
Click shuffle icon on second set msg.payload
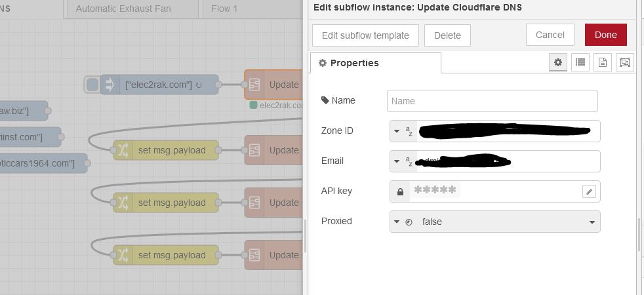point(123,203)
